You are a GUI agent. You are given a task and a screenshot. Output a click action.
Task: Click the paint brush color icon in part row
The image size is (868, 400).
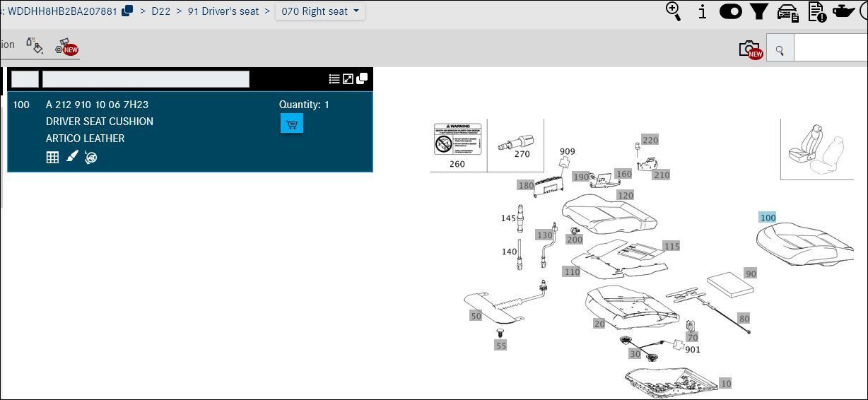coord(71,157)
